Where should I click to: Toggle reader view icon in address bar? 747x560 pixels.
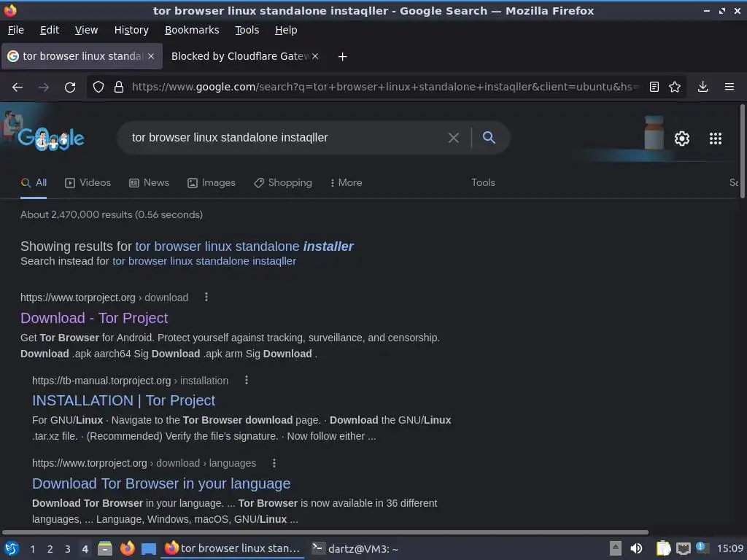pyautogui.click(x=654, y=87)
